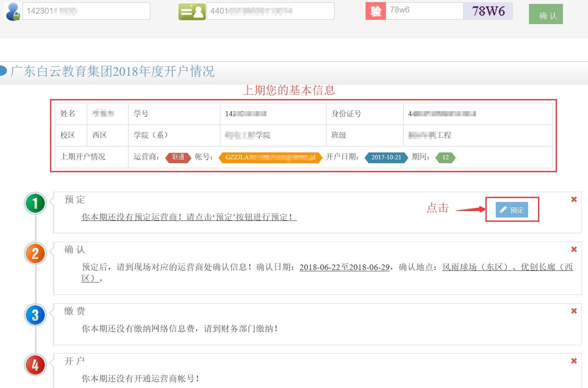The height and width of the screenshot is (388, 588).
Task: Click the blue user avatar icon
Action: (13, 12)
